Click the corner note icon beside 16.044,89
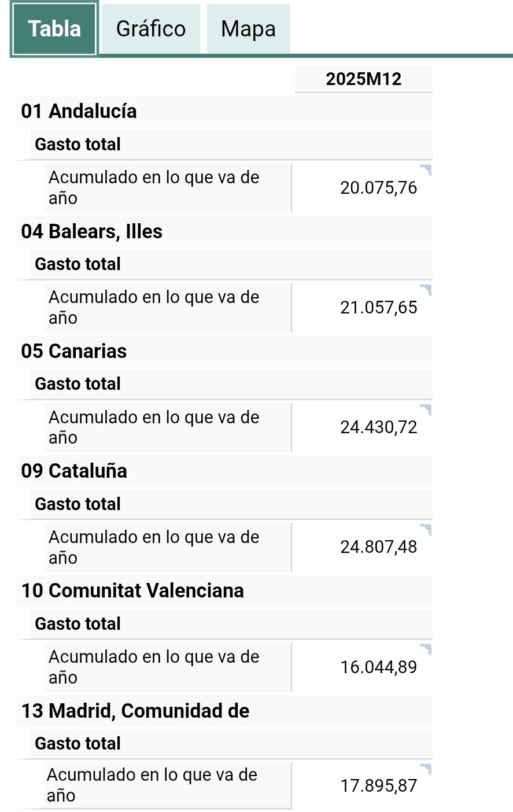 pyautogui.click(x=426, y=649)
